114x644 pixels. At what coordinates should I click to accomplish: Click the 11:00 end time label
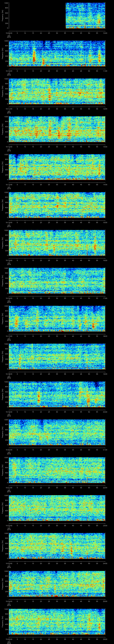[105, 71]
